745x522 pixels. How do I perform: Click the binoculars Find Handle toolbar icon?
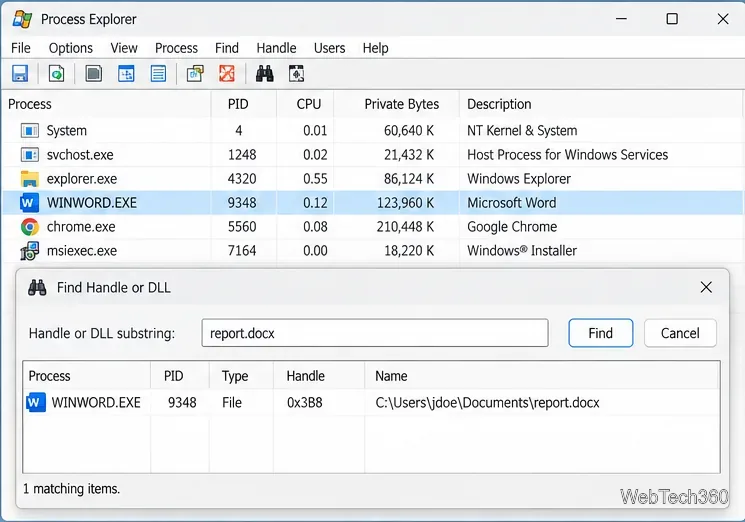point(265,74)
